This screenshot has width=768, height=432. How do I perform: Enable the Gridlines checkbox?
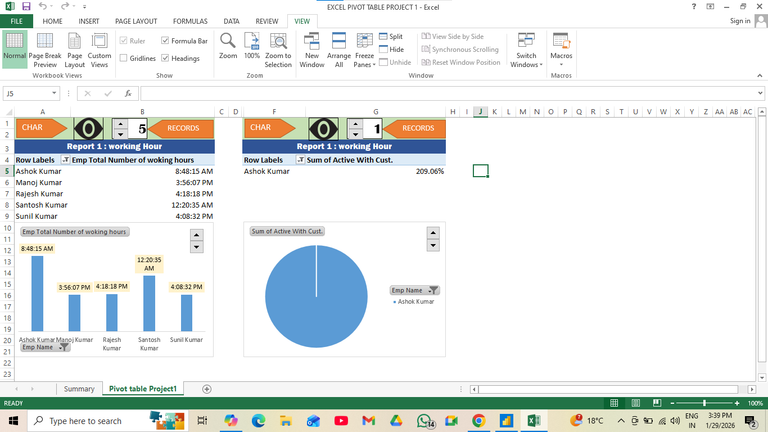[x=123, y=58]
